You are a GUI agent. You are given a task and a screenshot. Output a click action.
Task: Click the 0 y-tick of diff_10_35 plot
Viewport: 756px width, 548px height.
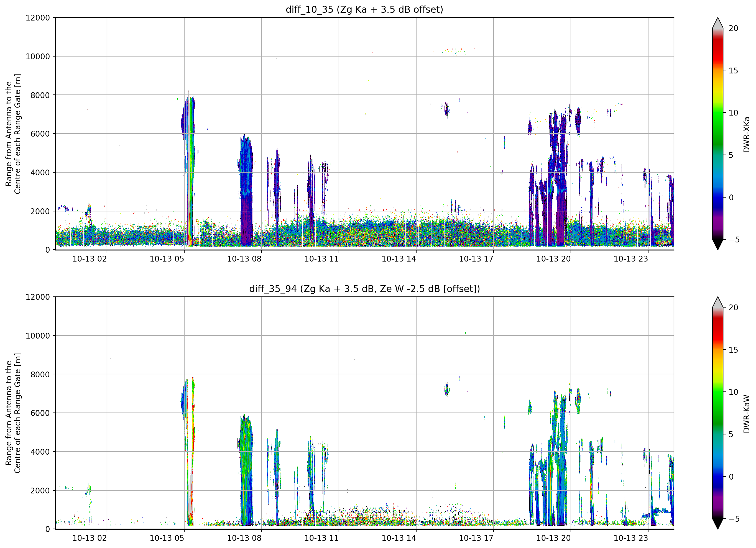pyautogui.click(x=48, y=250)
